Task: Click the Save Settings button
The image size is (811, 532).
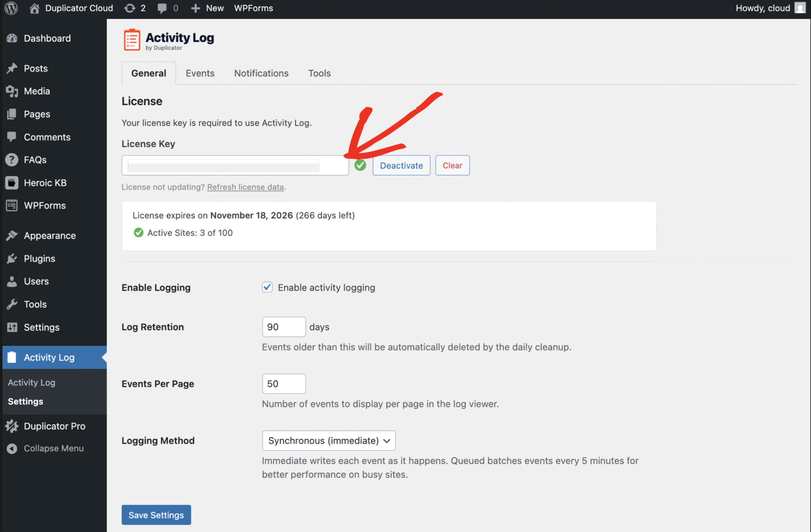Action: click(156, 515)
